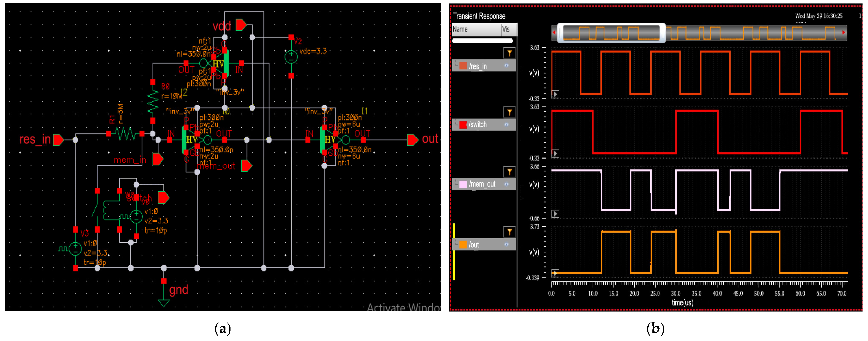This screenshot has width=868, height=341.
Task: Select the res_in input pin
Action: click(58, 140)
